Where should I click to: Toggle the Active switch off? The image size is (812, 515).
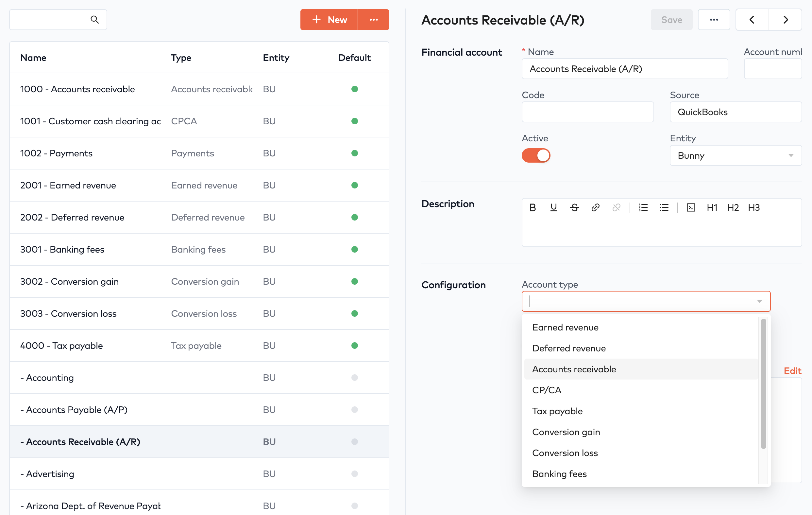coord(536,156)
